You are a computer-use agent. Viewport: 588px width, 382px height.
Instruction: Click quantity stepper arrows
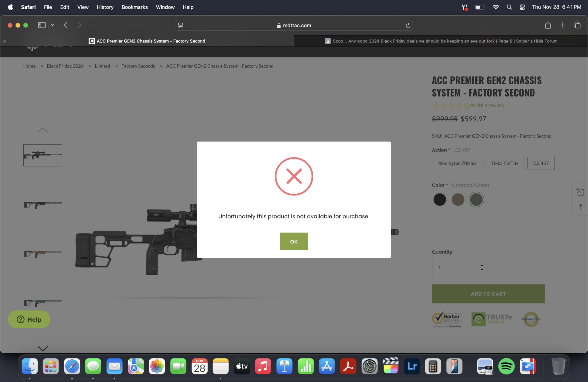click(x=482, y=267)
